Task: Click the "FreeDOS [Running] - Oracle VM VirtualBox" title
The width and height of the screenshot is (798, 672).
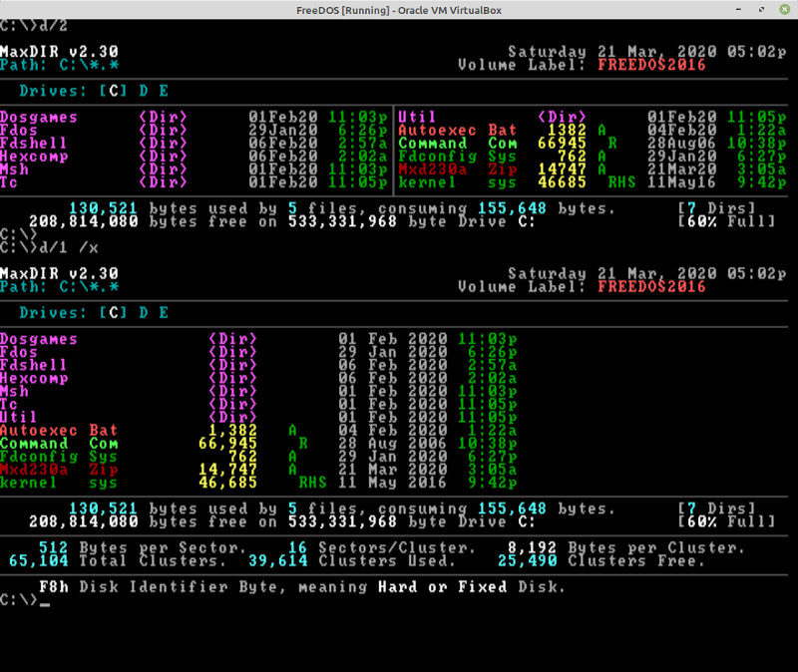Action: point(399,10)
